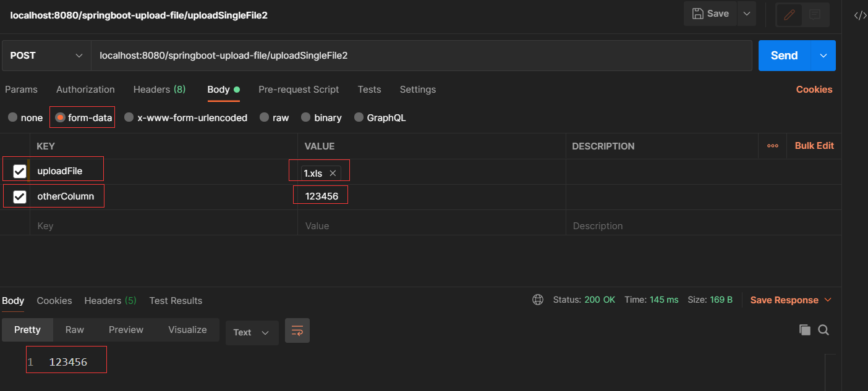Remove the 1.xls file with X
Screen dimensions: 868x391
[x=333, y=174]
